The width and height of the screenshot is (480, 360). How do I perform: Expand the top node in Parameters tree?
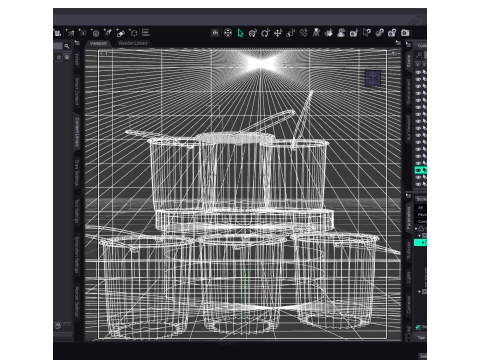click(x=416, y=229)
